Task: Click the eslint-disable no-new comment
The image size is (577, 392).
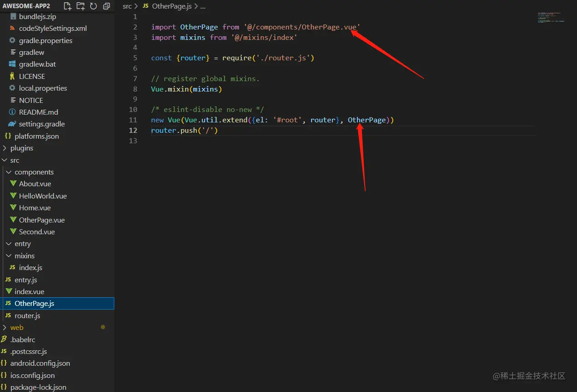Action: (207, 110)
